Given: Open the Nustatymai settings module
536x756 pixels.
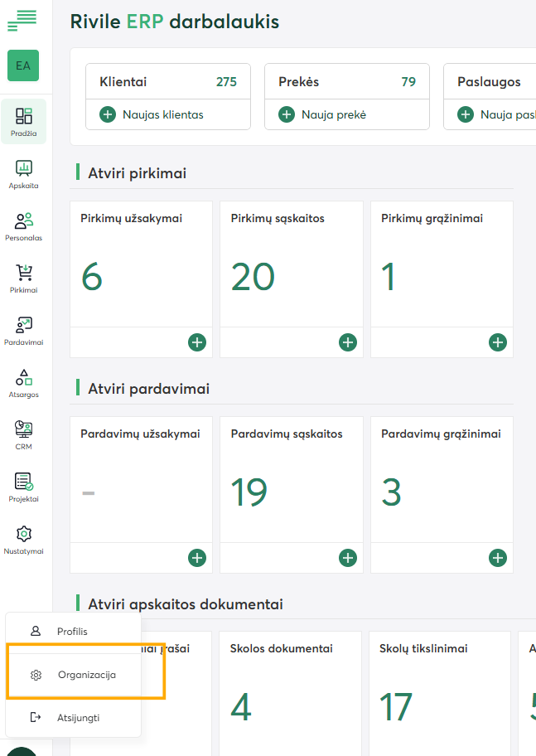Looking at the screenshot, I should click(24, 540).
